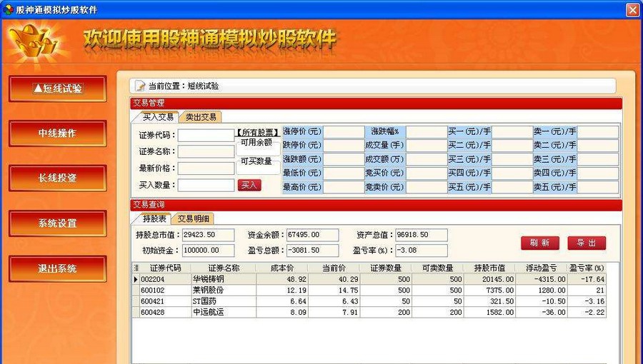The image size is (643, 364).
Task: Select the 中远航运 name cell
Action: tap(224, 313)
